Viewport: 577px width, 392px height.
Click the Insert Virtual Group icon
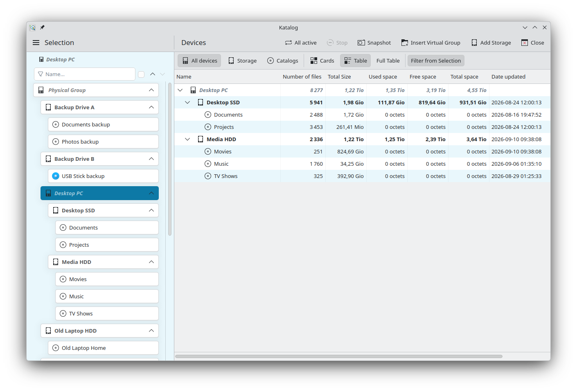click(405, 43)
